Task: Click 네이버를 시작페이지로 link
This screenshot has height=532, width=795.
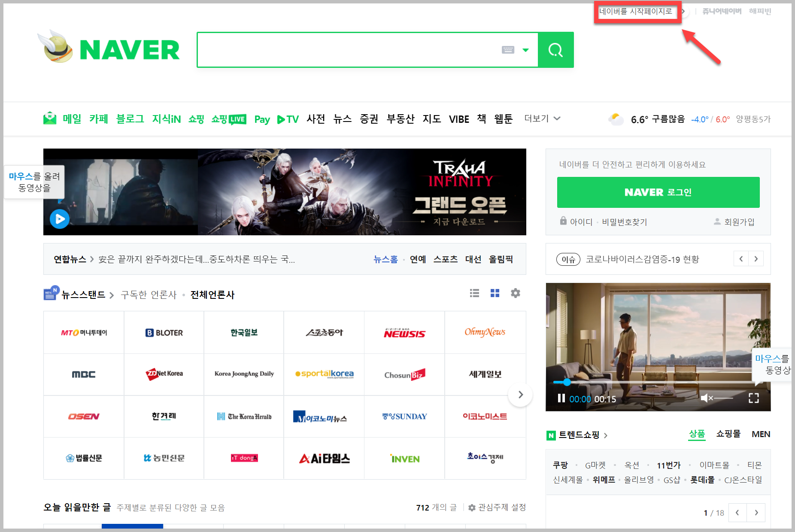Action: click(x=636, y=12)
